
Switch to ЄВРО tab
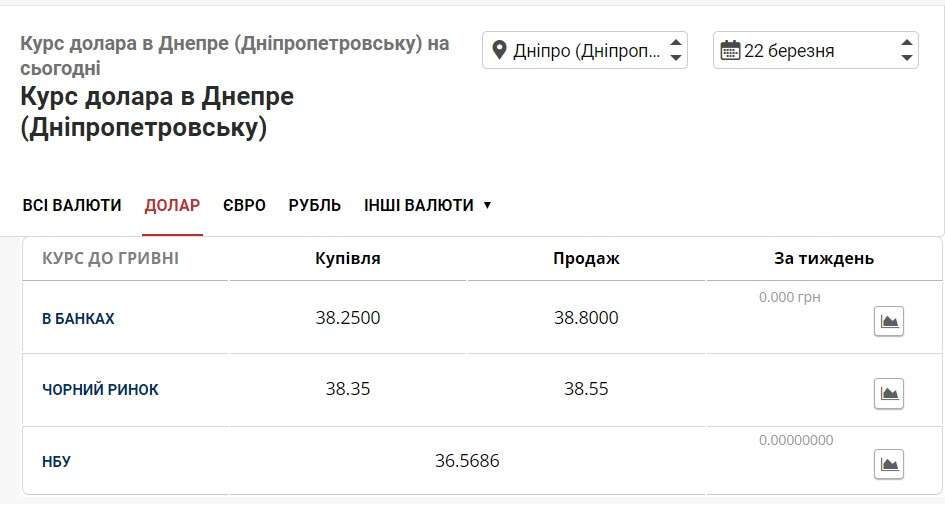click(x=244, y=205)
